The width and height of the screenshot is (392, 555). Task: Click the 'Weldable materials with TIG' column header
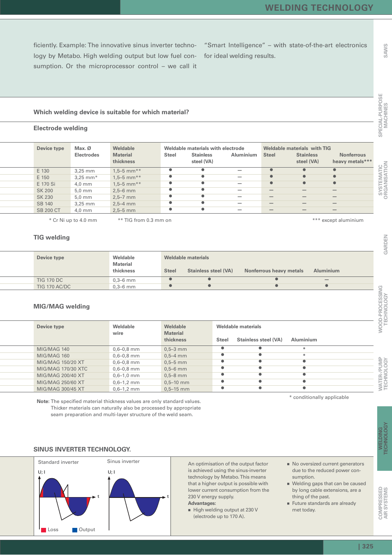(x=297, y=148)
